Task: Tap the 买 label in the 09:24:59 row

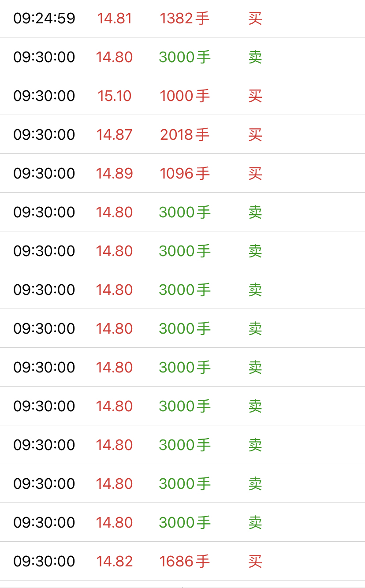Action: (255, 19)
